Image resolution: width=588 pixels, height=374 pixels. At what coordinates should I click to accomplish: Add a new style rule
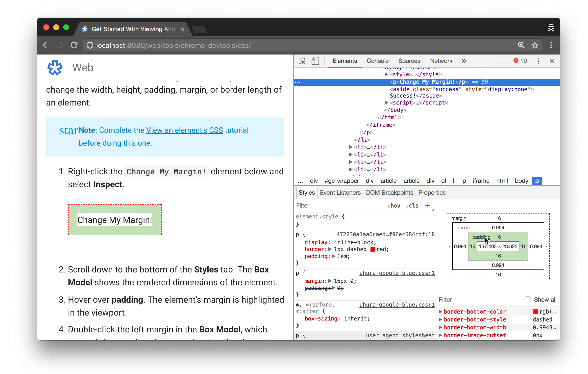tap(428, 205)
